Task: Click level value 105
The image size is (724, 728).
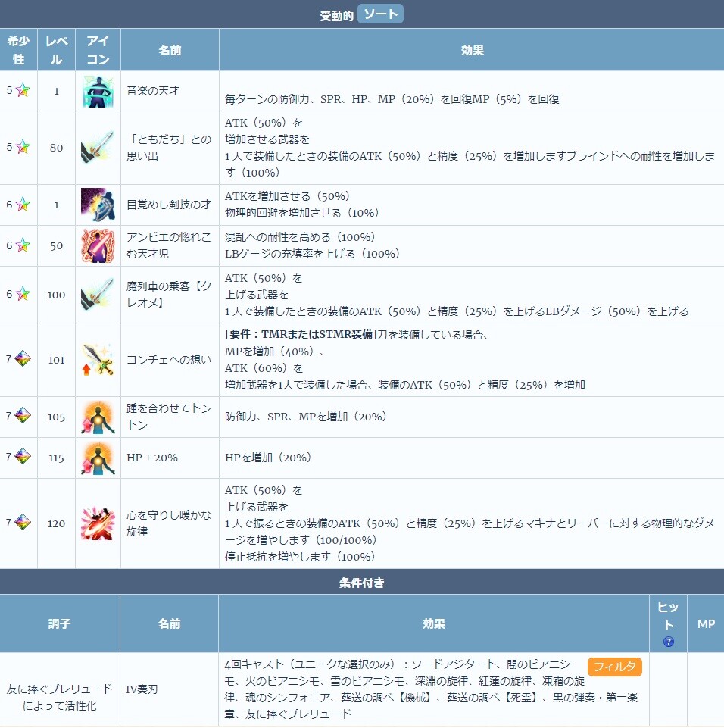Action: coord(56,417)
